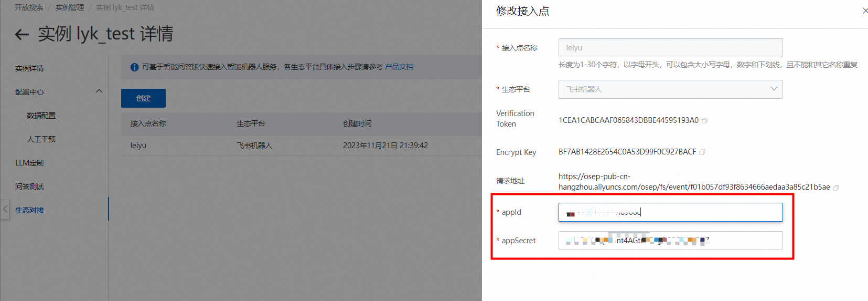This screenshot has width=868, height=301.
Task: Open 数据配置 in the sidebar
Action: pyautogui.click(x=41, y=116)
